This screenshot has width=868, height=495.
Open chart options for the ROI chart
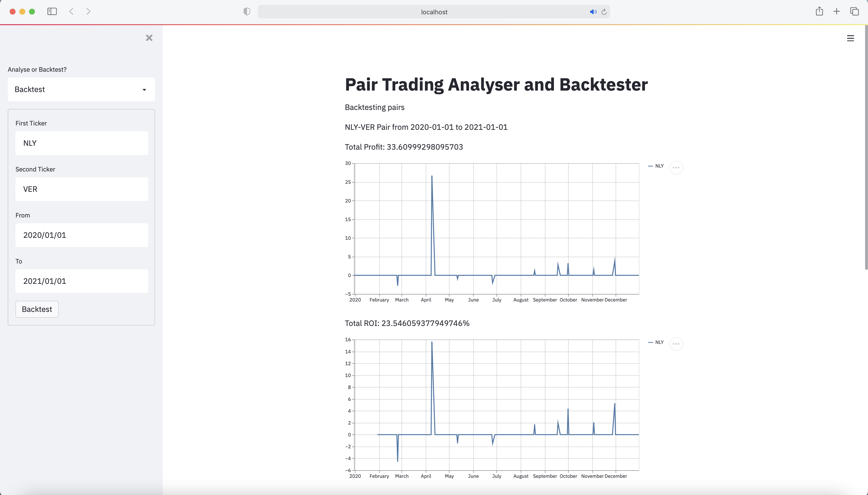(675, 344)
